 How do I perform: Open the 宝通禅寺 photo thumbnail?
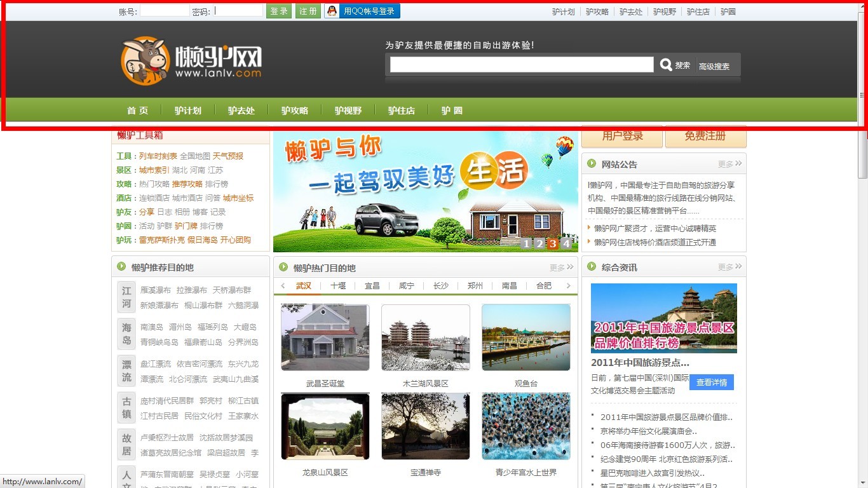pos(426,426)
